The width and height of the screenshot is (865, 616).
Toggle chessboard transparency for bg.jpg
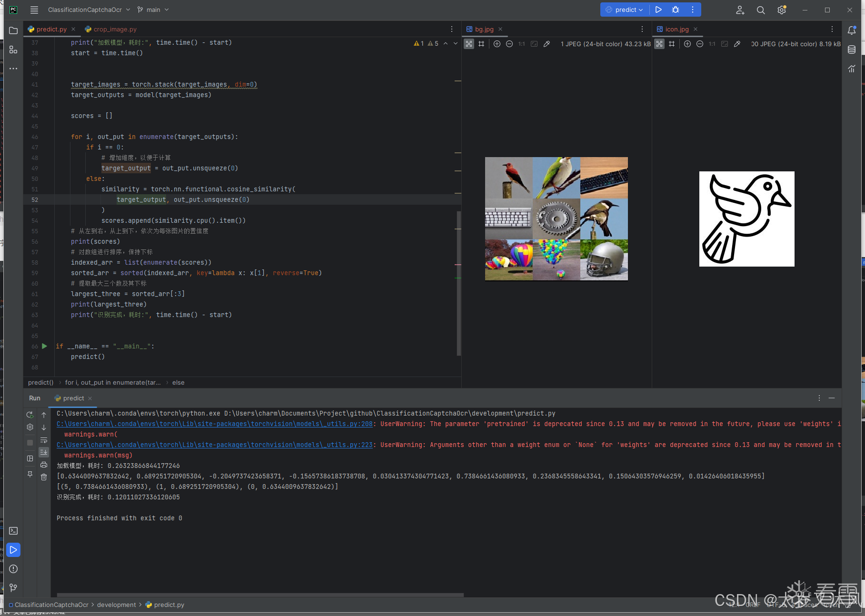pyautogui.click(x=469, y=44)
